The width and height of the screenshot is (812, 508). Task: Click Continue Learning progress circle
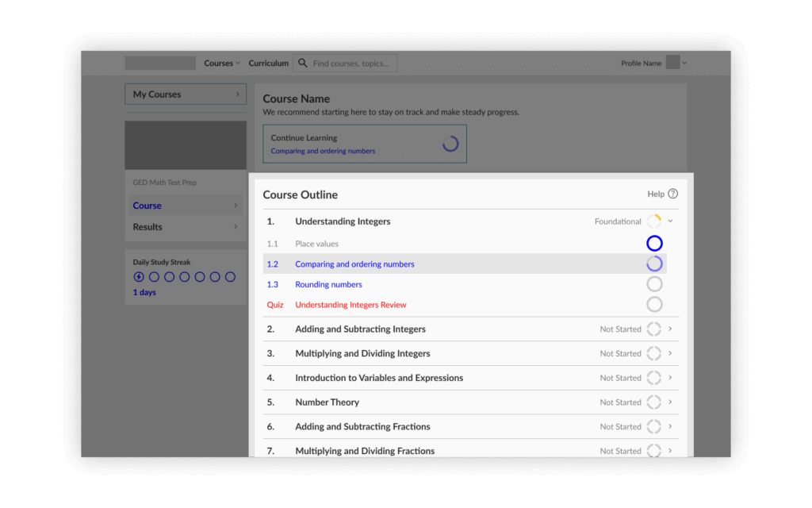450,144
